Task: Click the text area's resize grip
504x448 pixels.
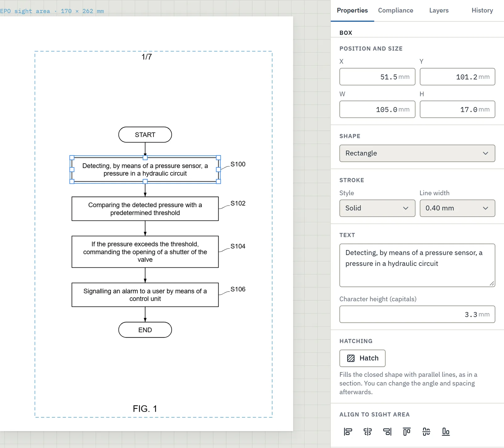Action: pos(492,283)
